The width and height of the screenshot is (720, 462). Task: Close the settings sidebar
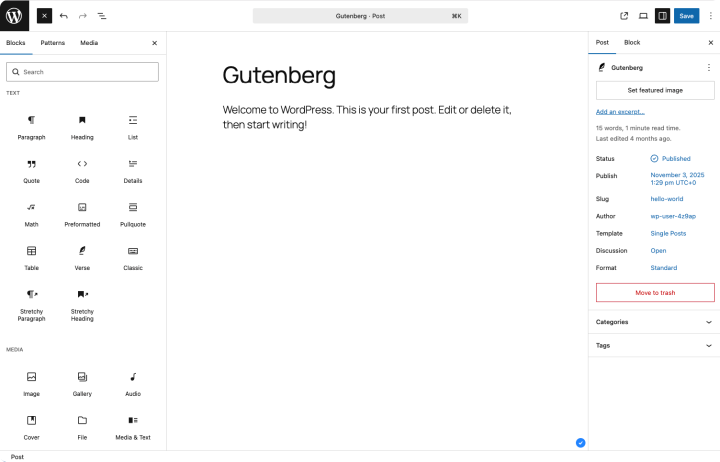[710, 43]
